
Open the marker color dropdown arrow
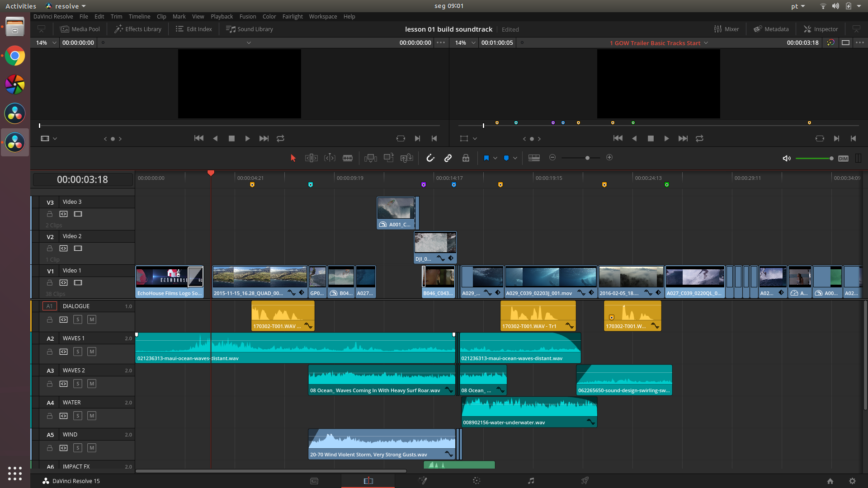(515, 158)
